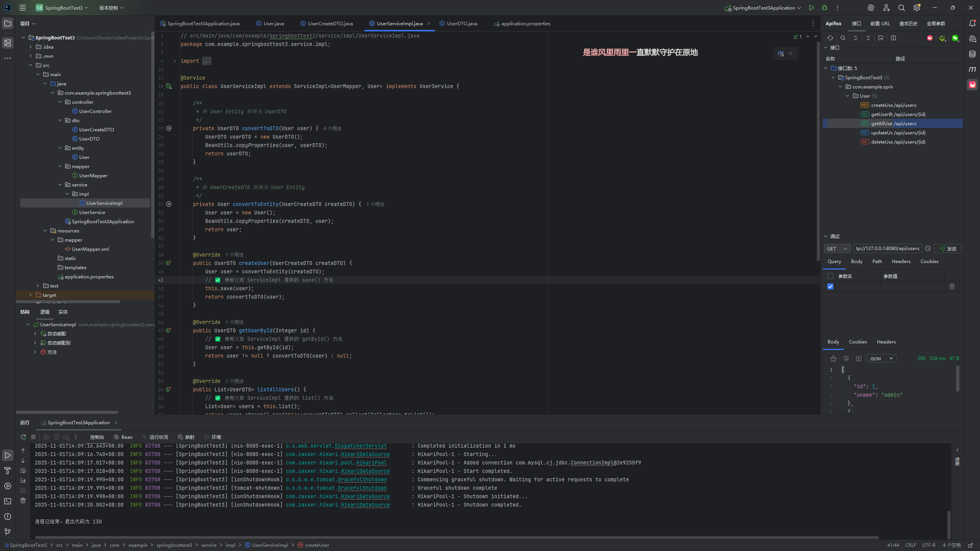Open the Git branch tool window icon
The height and width of the screenshot is (551, 980).
tap(8, 531)
